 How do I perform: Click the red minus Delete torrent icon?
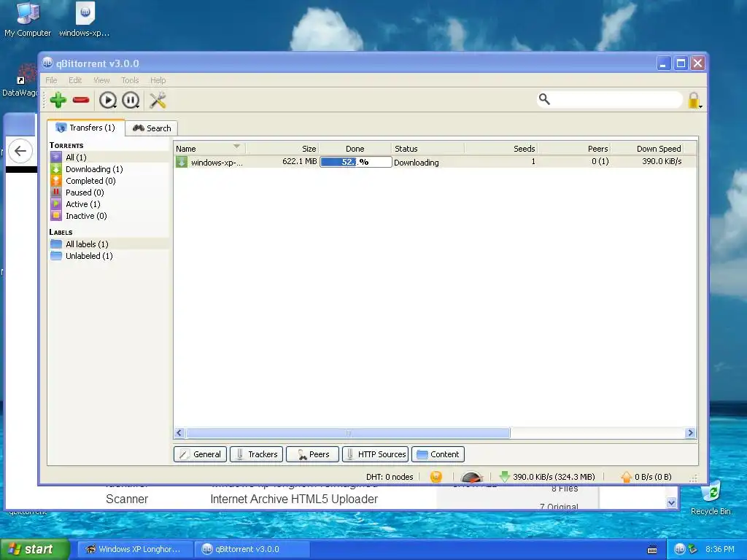81,100
